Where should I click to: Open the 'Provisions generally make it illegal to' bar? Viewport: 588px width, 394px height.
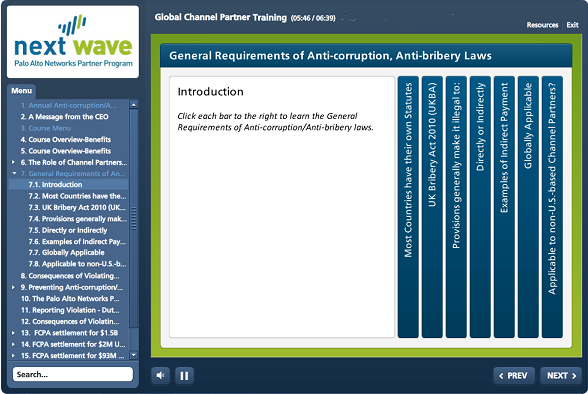pyautogui.click(x=456, y=207)
